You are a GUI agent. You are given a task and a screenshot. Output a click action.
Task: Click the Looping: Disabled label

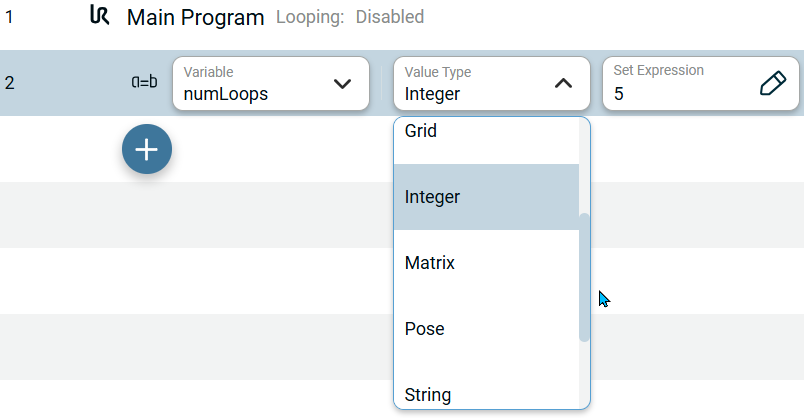click(x=349, y=17)
